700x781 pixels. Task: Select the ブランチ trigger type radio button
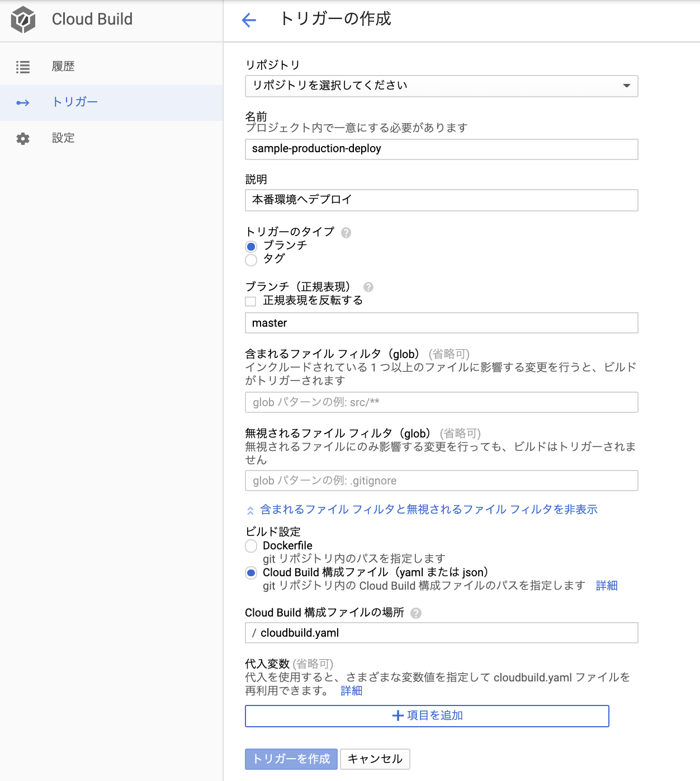point(251,247)
